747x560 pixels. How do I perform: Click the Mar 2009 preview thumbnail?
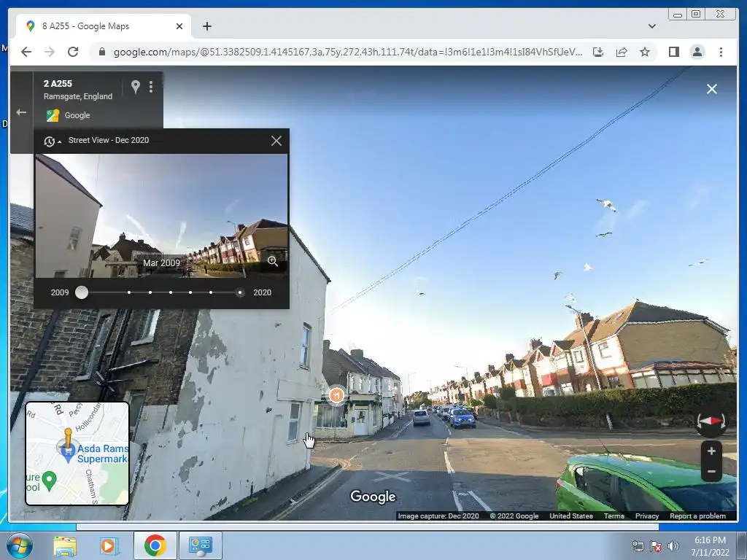[161, 216]
